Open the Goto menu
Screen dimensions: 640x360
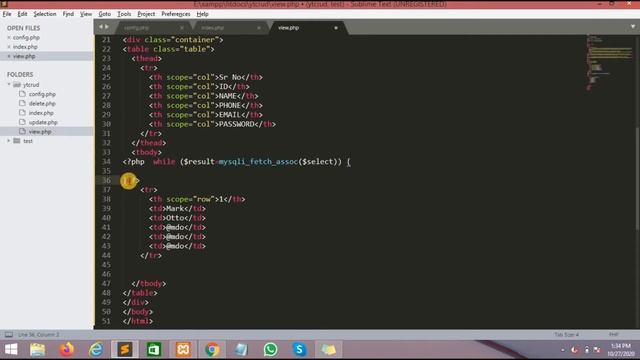(x=104, y=14)
